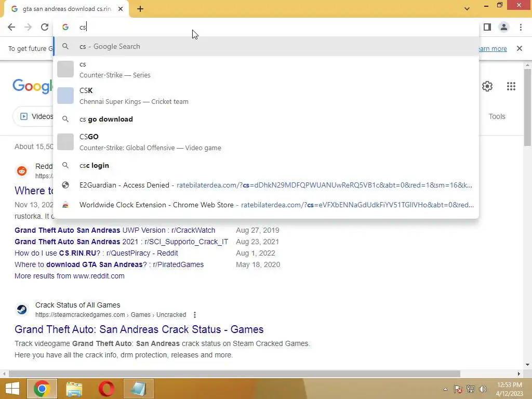The height and width of the screenshot is (399, 532).
Task: Close the gta san andreas tab
Action: click(x=121, y=9)
